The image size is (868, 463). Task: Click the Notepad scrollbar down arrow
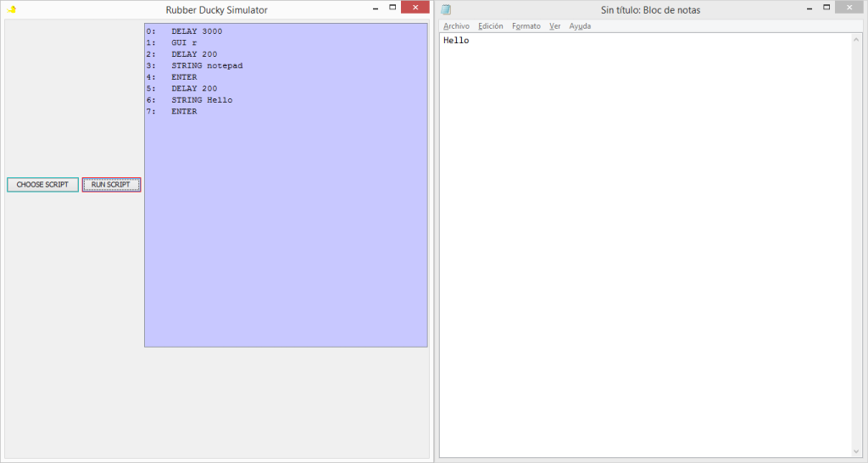(856, 450)
